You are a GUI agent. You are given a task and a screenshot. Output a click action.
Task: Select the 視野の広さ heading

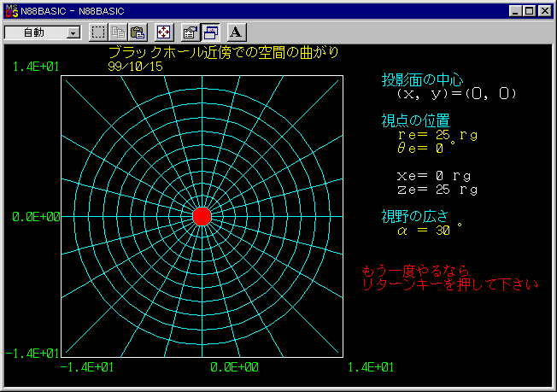[x=415, y=214]
